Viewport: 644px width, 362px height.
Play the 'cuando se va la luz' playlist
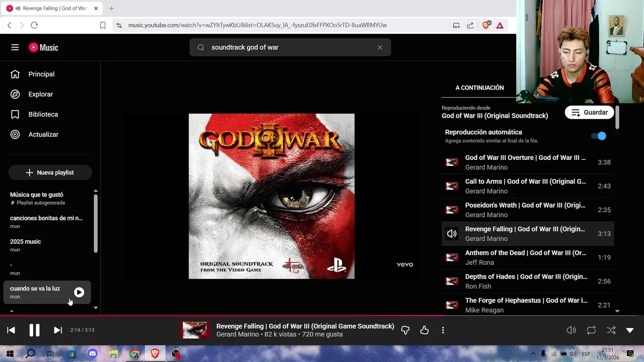[79, 292]
